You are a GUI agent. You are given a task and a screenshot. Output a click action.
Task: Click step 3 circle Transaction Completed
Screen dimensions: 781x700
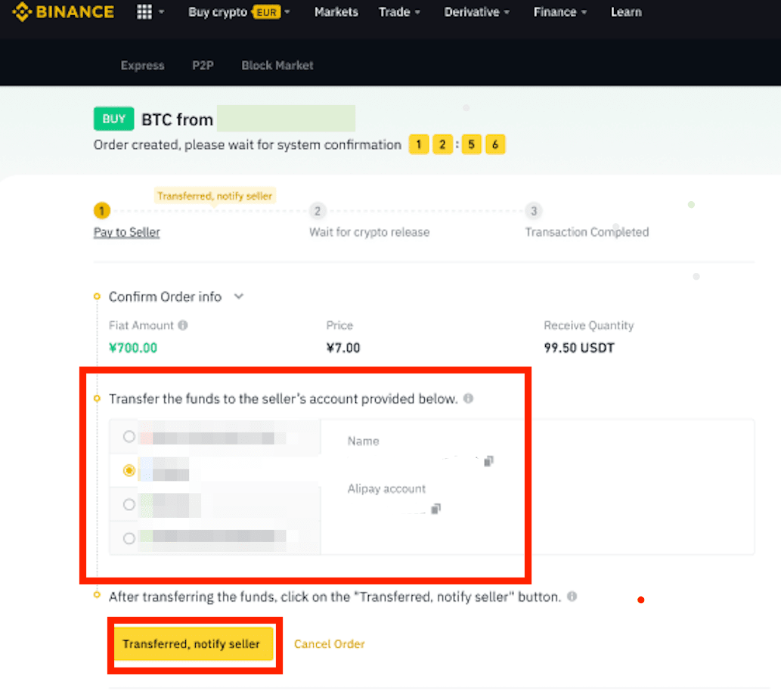[x=534, y=211]
